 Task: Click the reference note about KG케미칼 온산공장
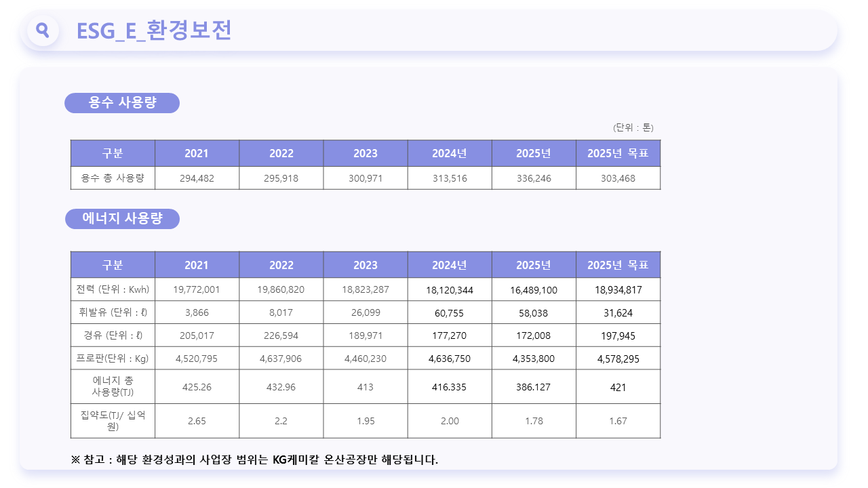(x=254, y=460)
